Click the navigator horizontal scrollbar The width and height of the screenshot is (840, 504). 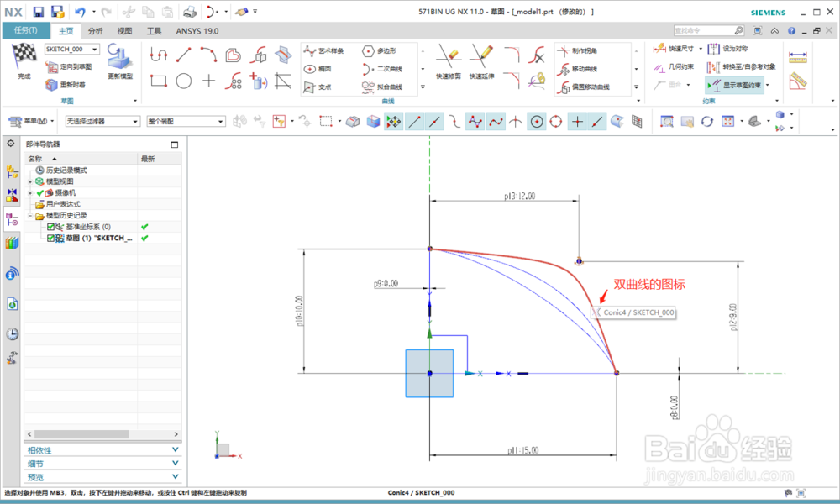(82, 433)
